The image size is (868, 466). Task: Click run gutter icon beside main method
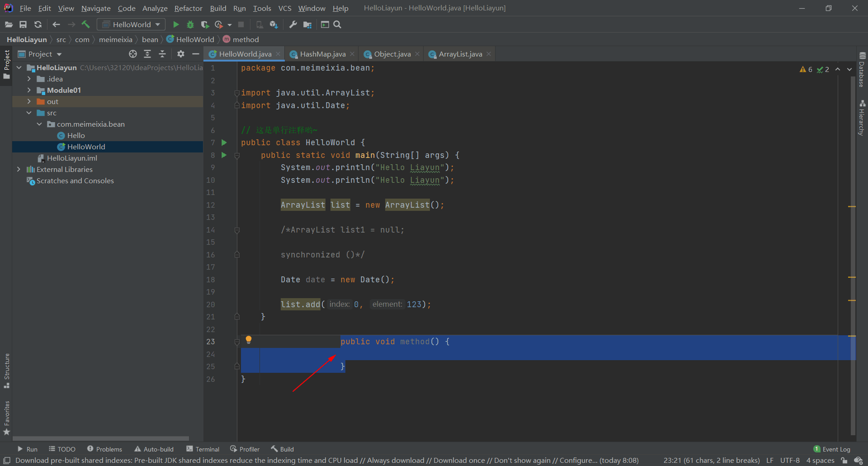[x=224, y=155]
